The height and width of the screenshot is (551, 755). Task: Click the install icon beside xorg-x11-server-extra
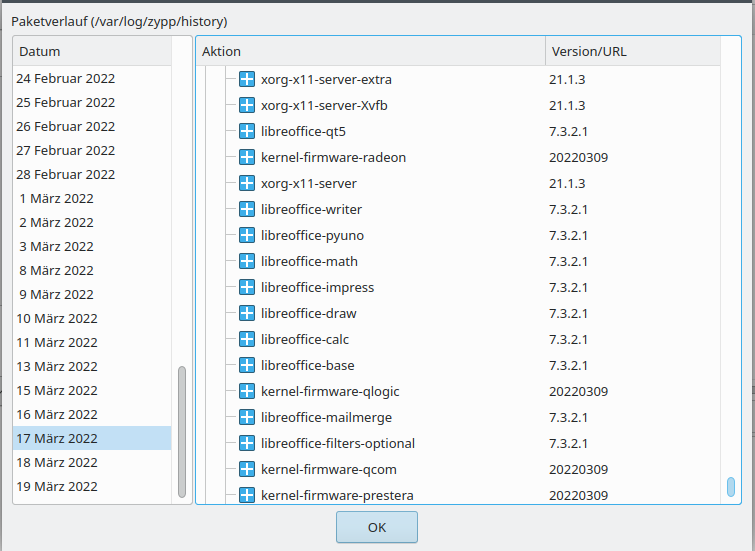(x=247, y=79)
